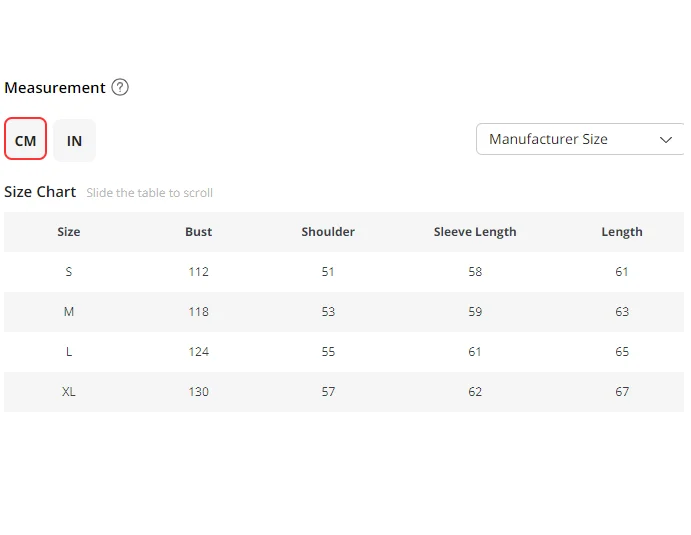Click the Measurement help question mark icon
Viewport: 691px width, 535px height.
(x=120, y=87)
